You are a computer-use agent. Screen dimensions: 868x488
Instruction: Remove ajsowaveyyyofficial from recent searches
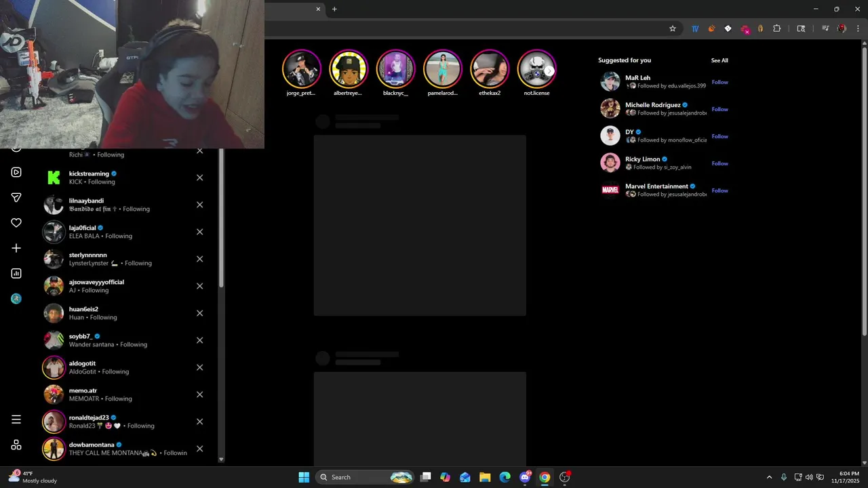199,286
